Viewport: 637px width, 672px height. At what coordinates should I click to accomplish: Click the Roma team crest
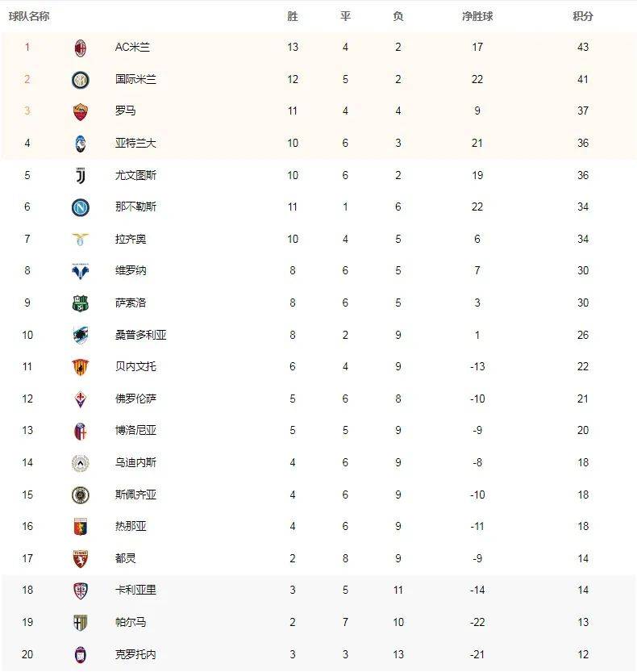[x=80, y=111]
